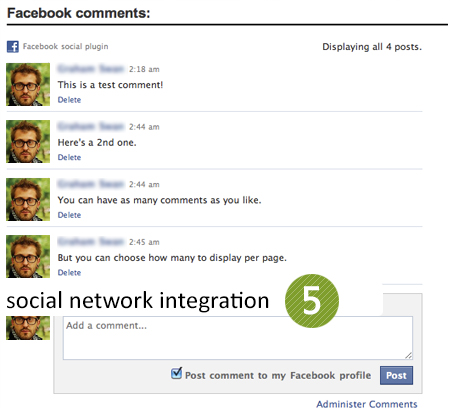Delete the "display per page" comment

[x=69, y=273]
